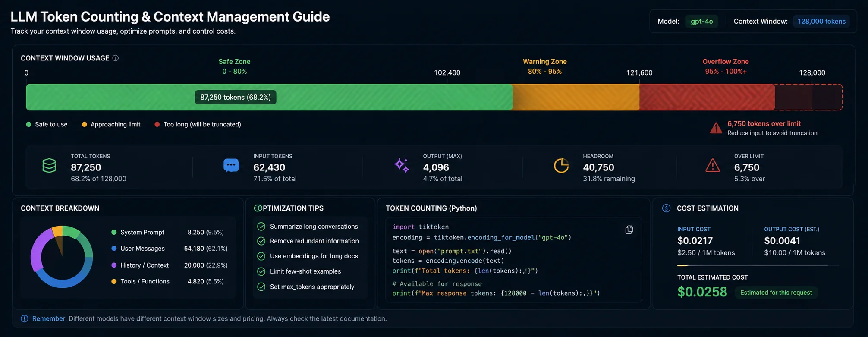The image size is (868, 337).
Task: Click the 128,000 tokens context window badge
Action: coord(821,21)
